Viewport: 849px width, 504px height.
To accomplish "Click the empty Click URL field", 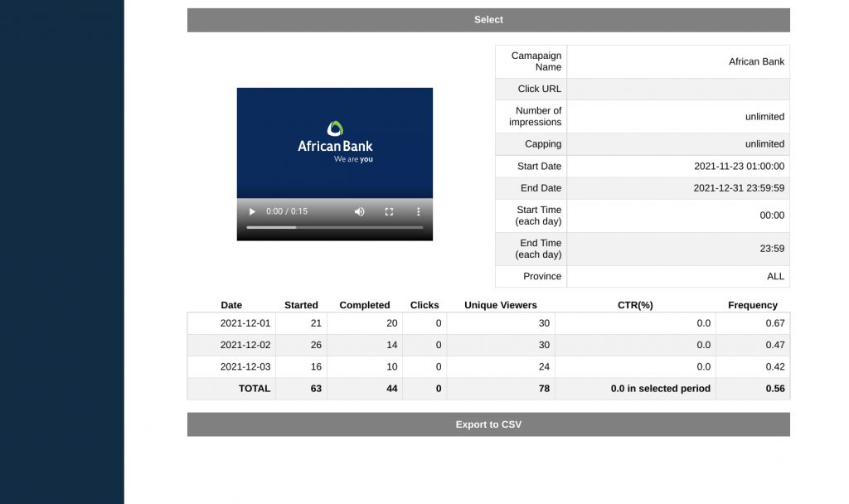I will [677, 89].
